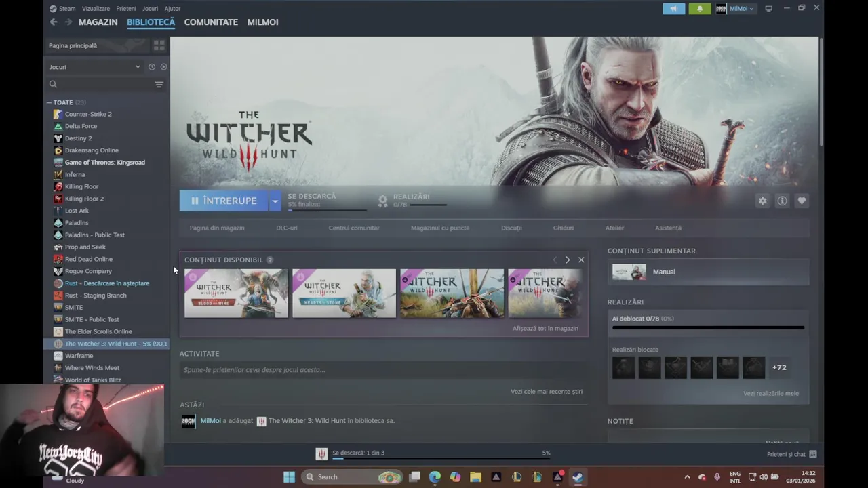Viewport: 868px width, 488px height.
Task: Switch to COMUNITATE tab
Action: pos(211,22)
